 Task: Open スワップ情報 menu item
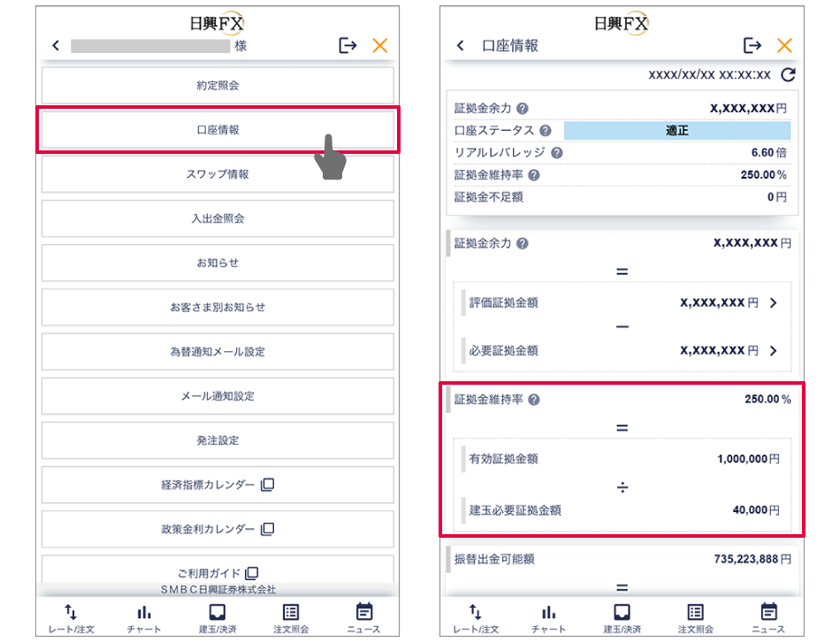pos(218,174)
